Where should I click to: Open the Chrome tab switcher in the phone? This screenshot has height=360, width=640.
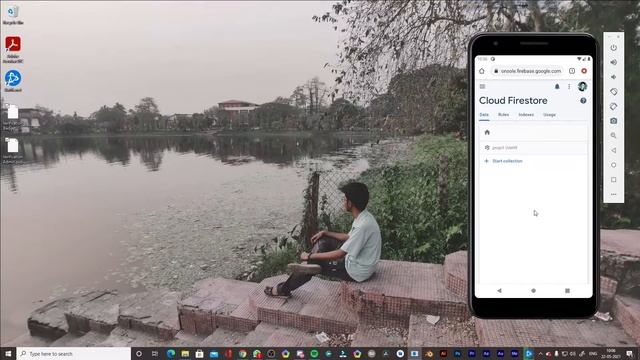(x=572, y=71)
